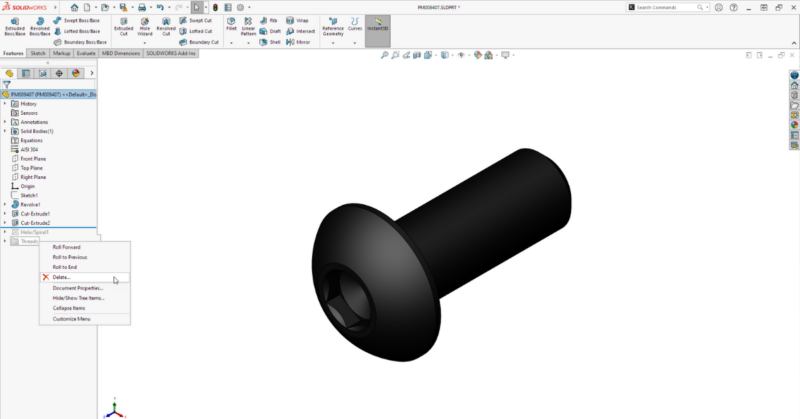Select Swept Cut
This screenshot has height=419, width=800.
click(195, 20)
